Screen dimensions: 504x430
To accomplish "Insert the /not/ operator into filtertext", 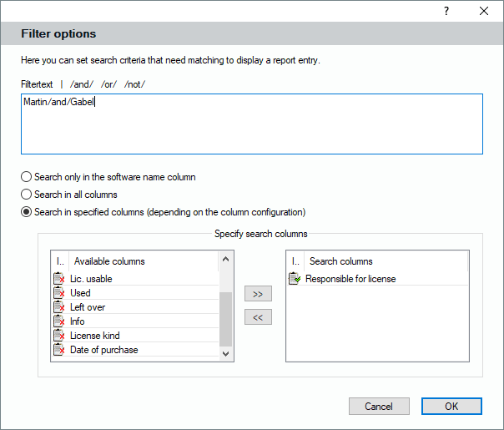I will coord(135,84).
